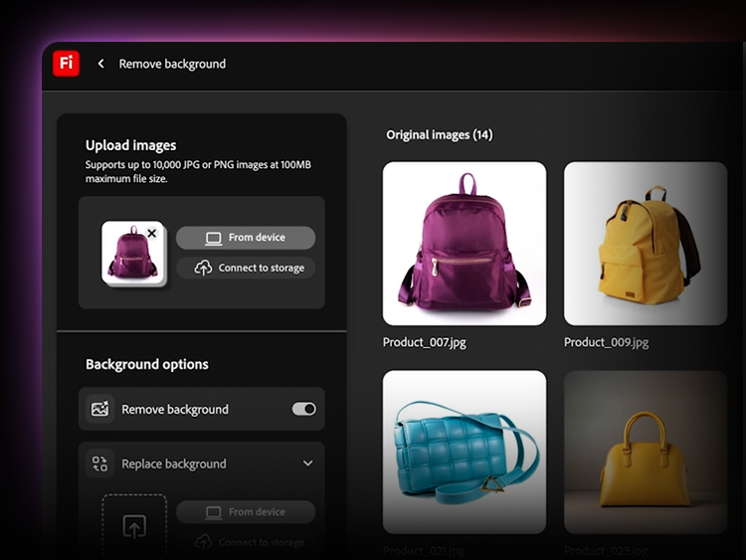Click the Adobe Firefly Fi logo
Viewport: 746px width, 560px height.
click(x=67, y=64)
